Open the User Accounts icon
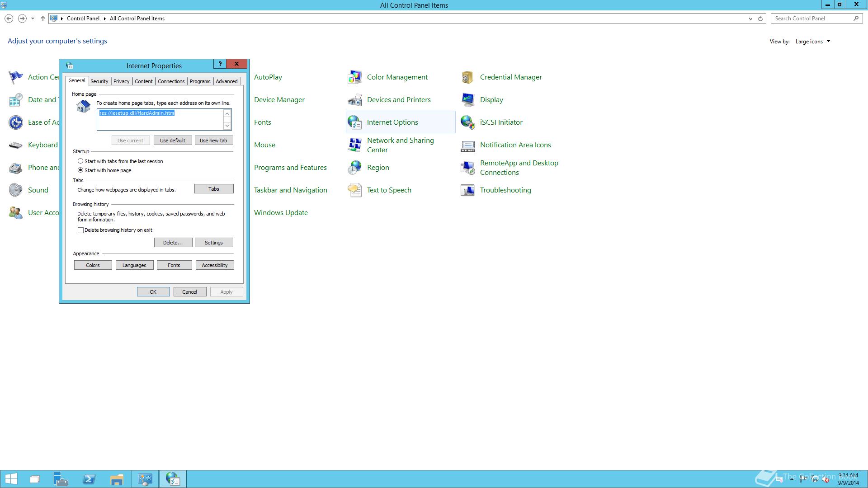This screenshot has height=488, width=868. point(16,213)
